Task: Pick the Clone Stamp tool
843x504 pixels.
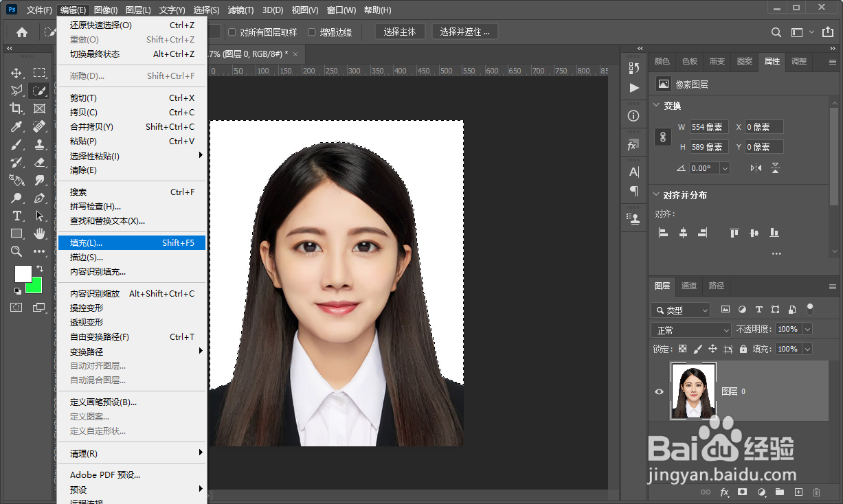Action: pyautogui.click(x=39, y=144)
